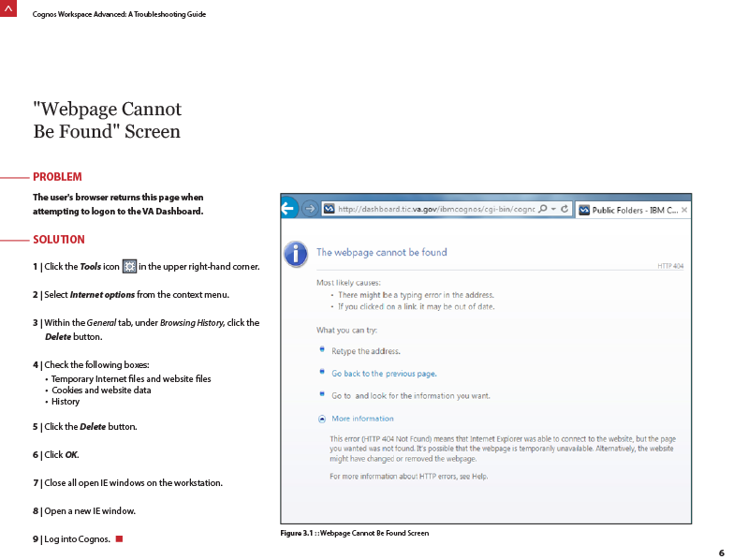Click the 'Go back to the previous page.' link
This screenshot has height=560, width=733.
(x=384, y=374)
